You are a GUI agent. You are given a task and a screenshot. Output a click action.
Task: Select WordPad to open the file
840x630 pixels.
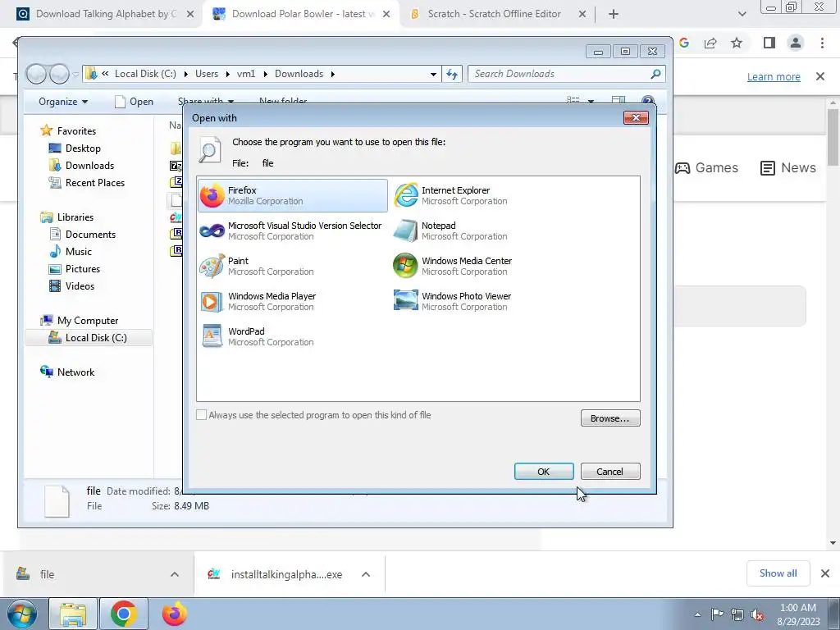(x=257, y=337)
